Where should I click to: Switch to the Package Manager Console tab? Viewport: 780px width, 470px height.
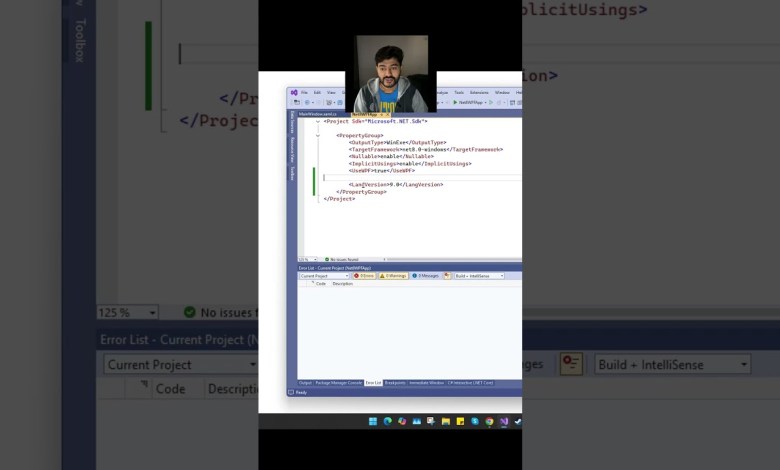[x=339, y=383]
